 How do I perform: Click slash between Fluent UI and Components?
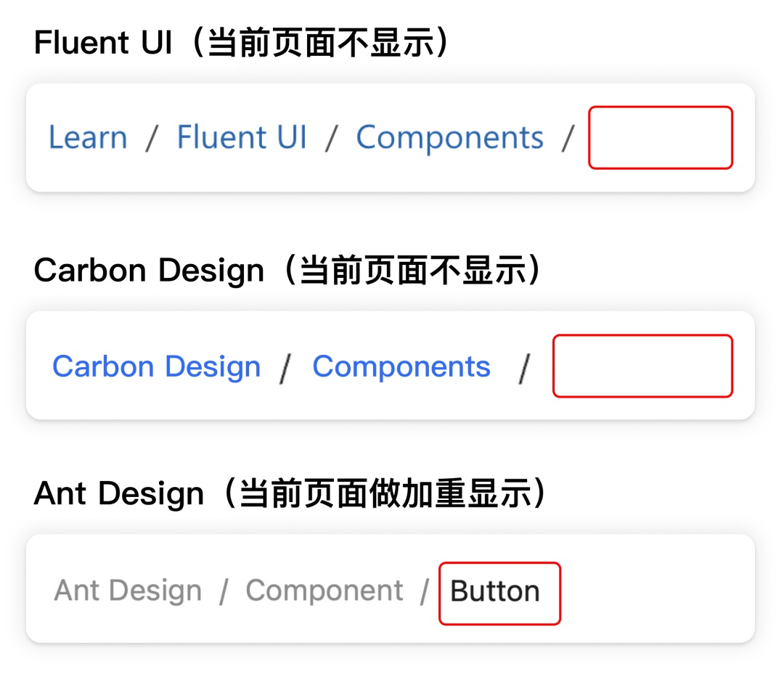click(332, 138)
